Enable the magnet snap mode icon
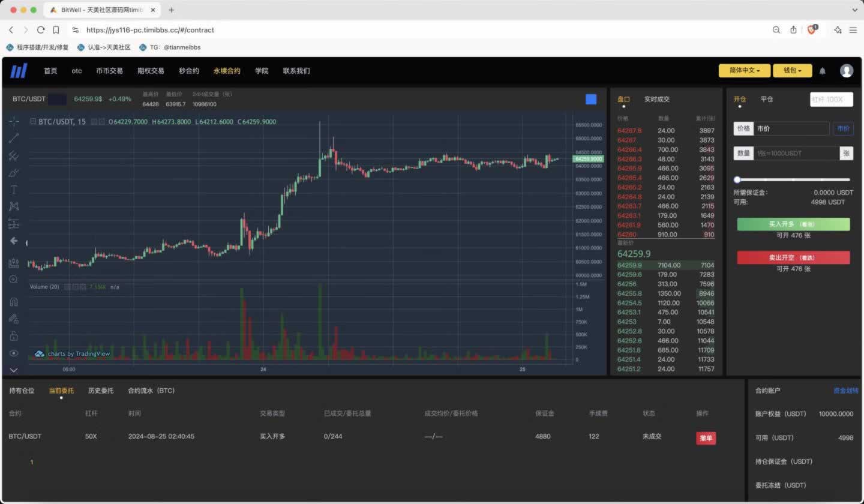 [14, 302]
